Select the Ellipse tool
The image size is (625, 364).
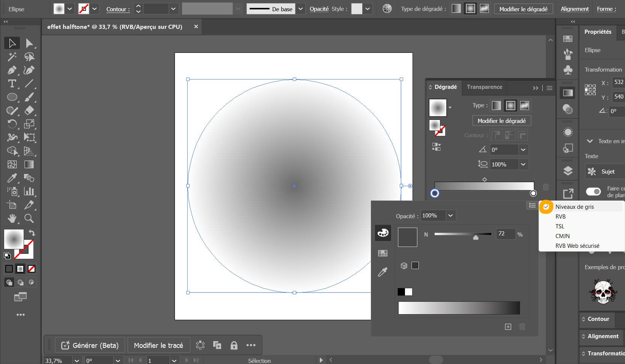(12, 97)
